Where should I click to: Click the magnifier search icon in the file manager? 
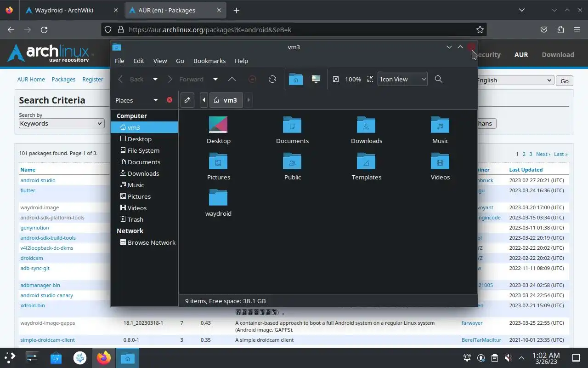coord(439,79)
